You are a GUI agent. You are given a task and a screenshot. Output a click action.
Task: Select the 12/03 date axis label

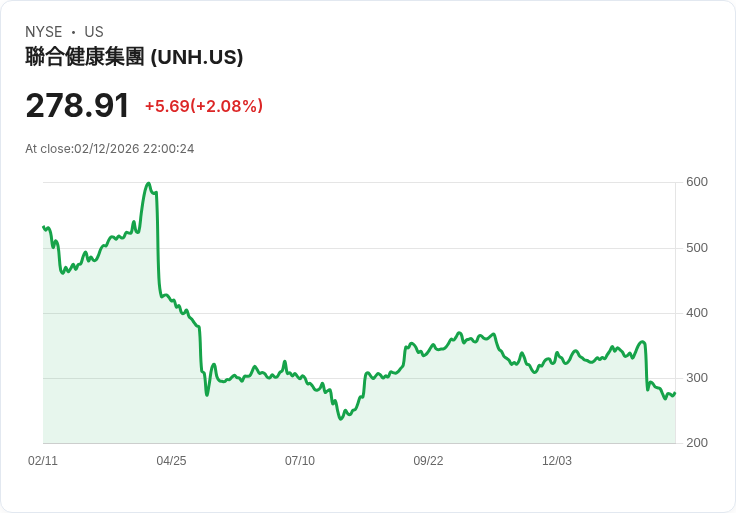(557, 461)
